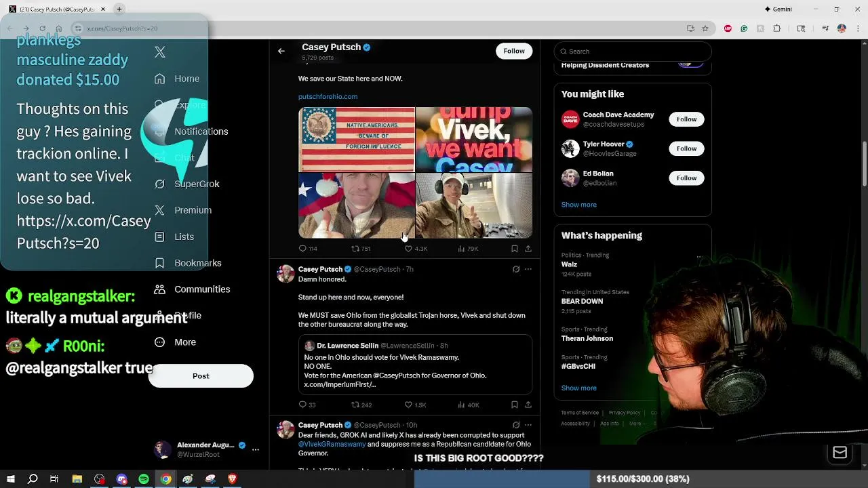
Task: Open the Chrome profile avatar
Action: (x=842, y=28)
